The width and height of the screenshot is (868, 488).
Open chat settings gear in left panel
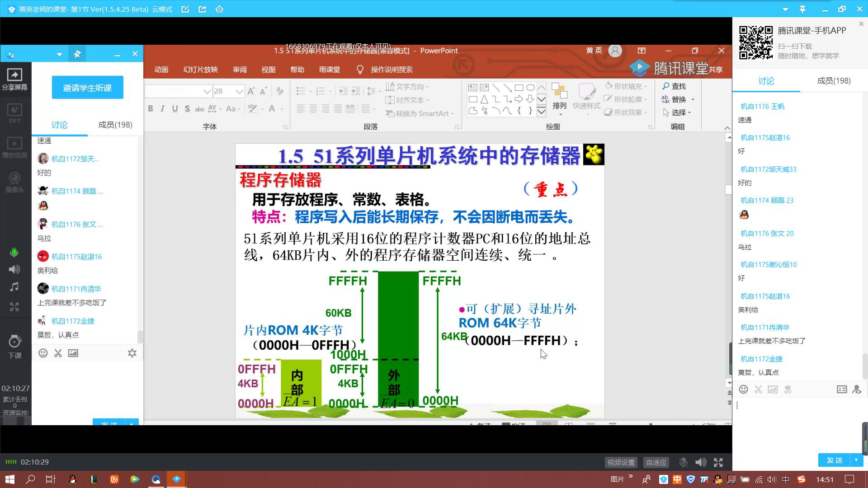pyautogui.click(x=132, y=353)
